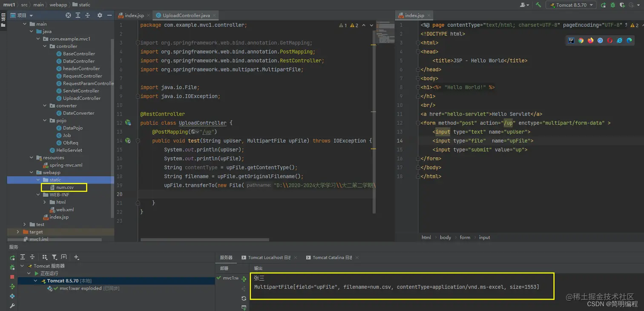Open project panel gear settings
This screenshot has height=311, width=644.
point(100,15)
